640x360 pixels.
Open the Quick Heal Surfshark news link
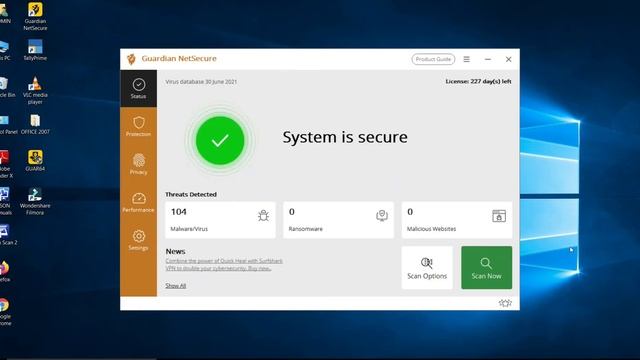224,264
